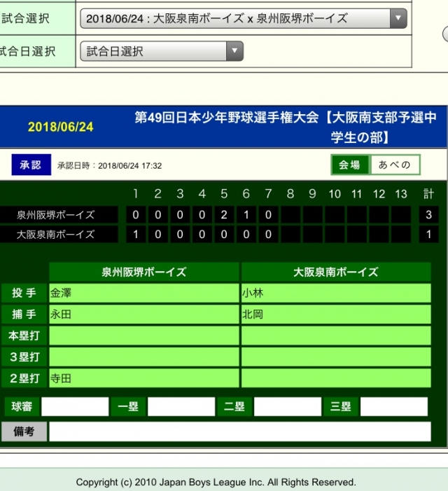The height and width of the screenshot is (491, 448).
Task: Click the catcher field showing 永田
Action: tap(143, 314)
